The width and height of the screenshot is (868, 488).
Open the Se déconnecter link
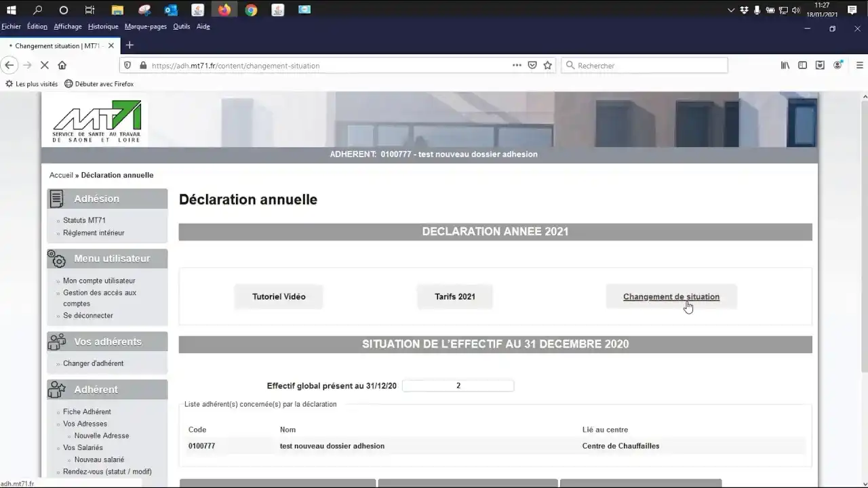(87, 315)
